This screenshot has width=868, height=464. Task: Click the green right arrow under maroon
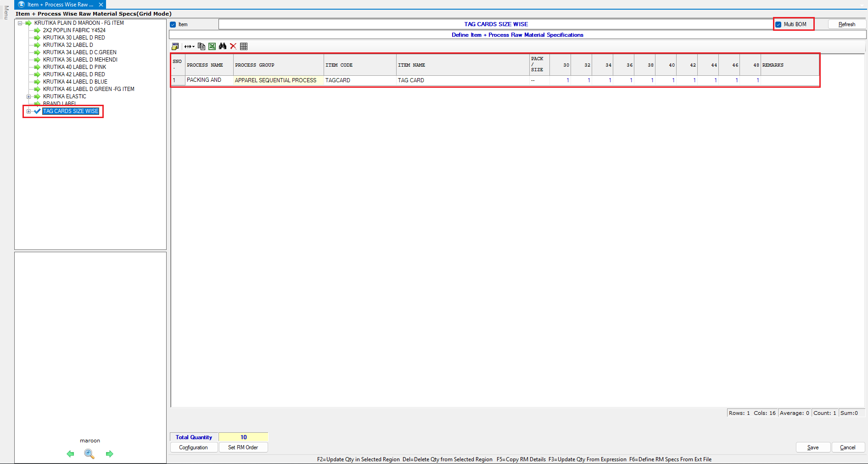tap(109, 454)
